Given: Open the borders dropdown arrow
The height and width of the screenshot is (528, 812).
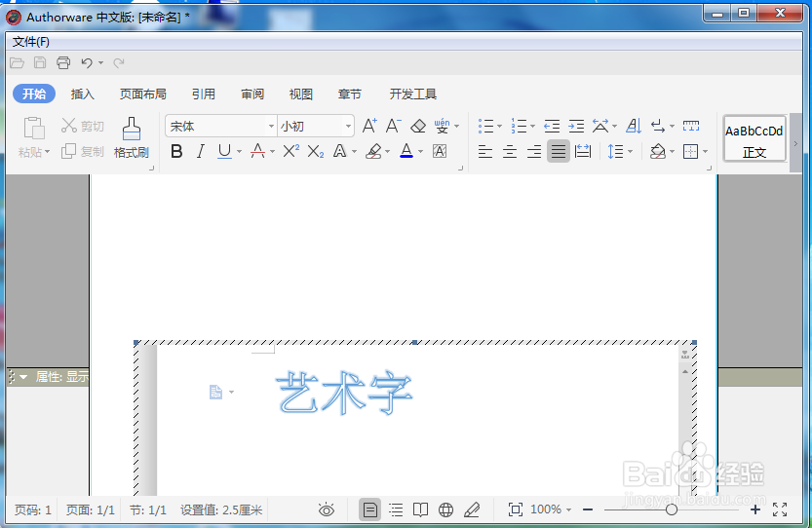Looking at the screenshot, I should tap(706, 152).
